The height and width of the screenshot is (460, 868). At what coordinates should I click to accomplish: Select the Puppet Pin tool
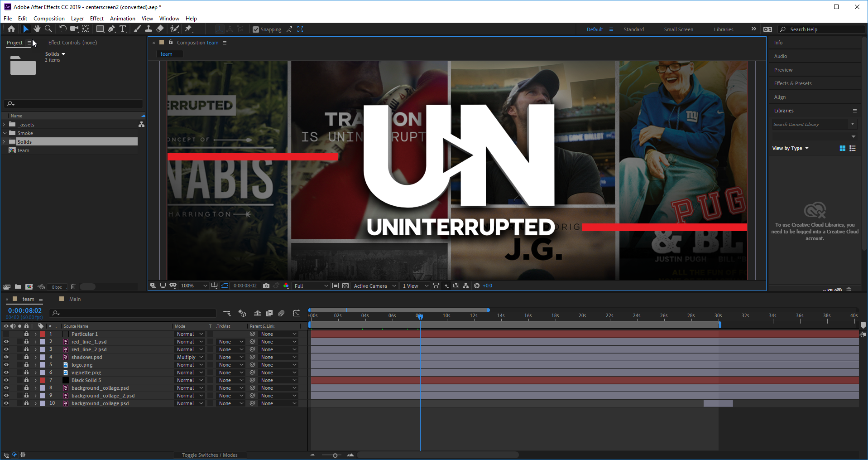pyautogui.click(x=189, y=29)
